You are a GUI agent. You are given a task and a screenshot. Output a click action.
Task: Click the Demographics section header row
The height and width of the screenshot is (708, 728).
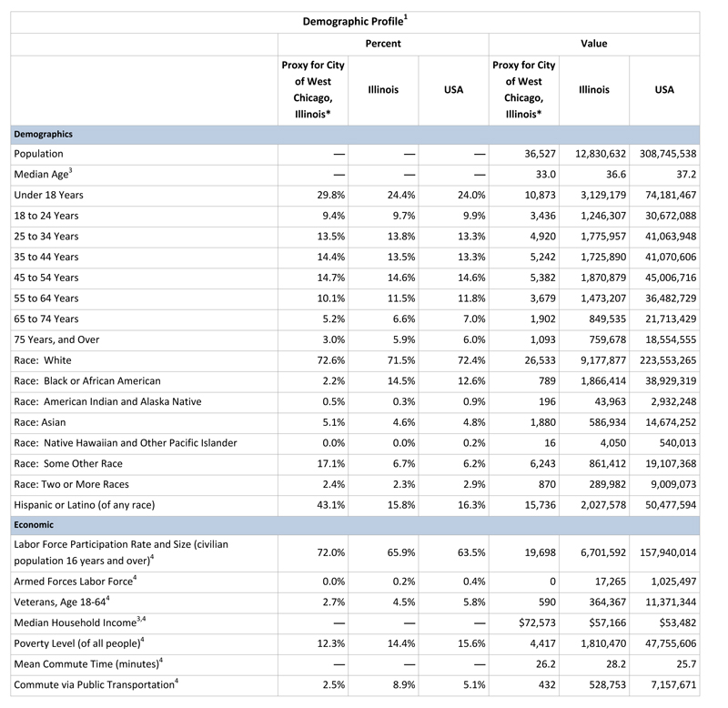click(x=355, y=134)
